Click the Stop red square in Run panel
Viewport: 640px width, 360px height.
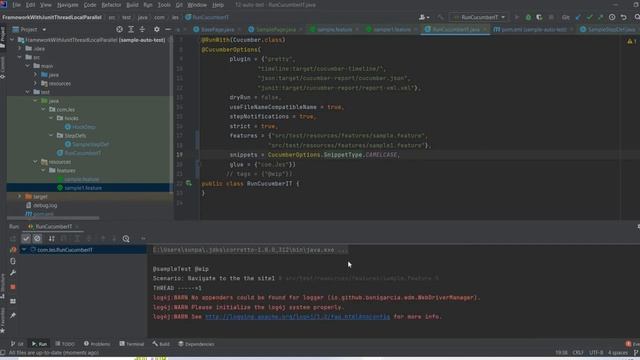tap(13, 287)
